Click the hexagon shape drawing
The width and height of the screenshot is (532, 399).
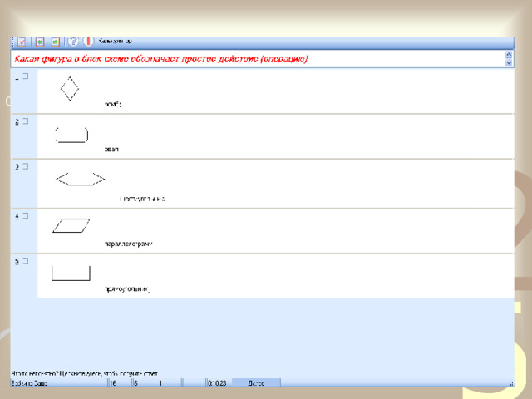click(81, 180)
